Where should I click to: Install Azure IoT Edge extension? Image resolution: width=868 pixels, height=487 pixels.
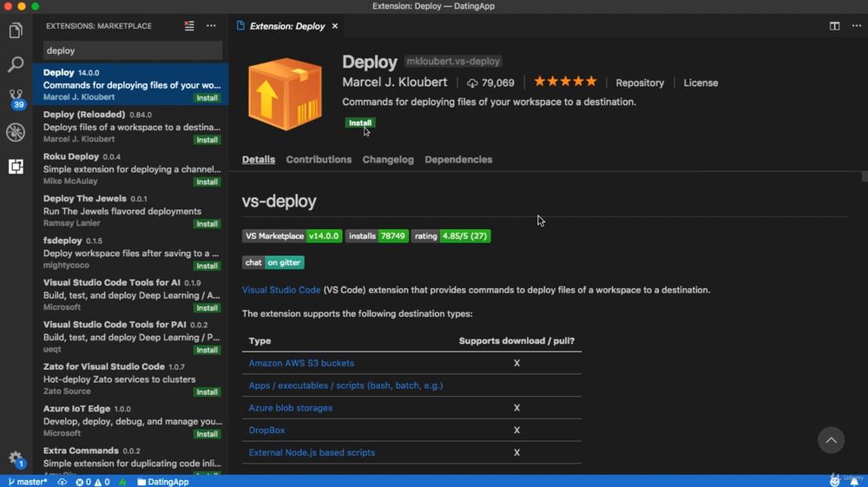[x=207, y=434]
